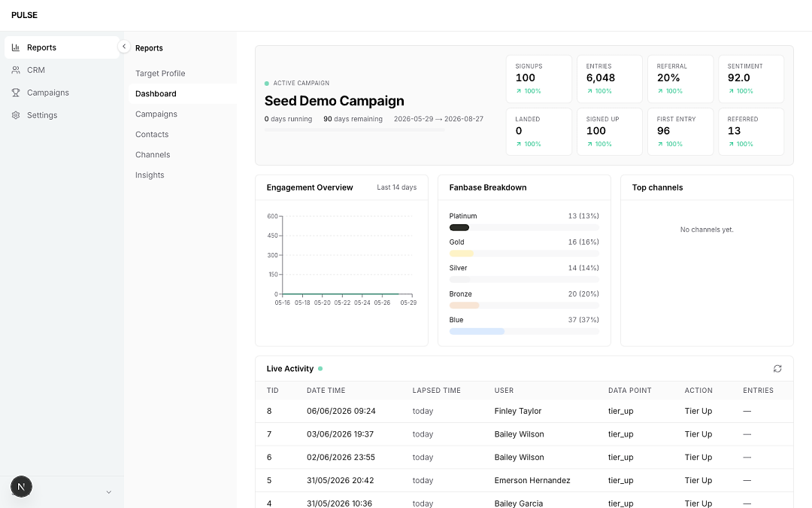This screenshot has width=812, height=508.
Task: Click Finley Taylor in Live Activity
Action: click(x=518, y=411)
